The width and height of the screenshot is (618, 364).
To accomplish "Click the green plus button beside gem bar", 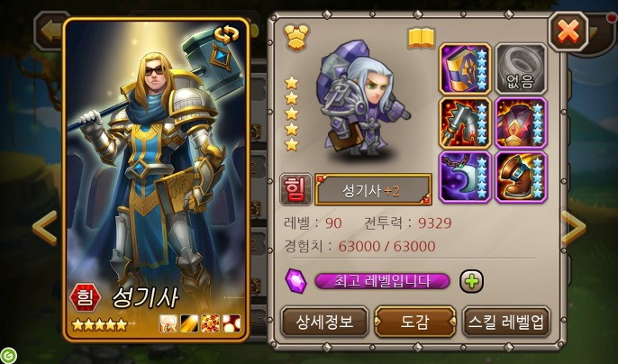I will click(x=471, y=281).
